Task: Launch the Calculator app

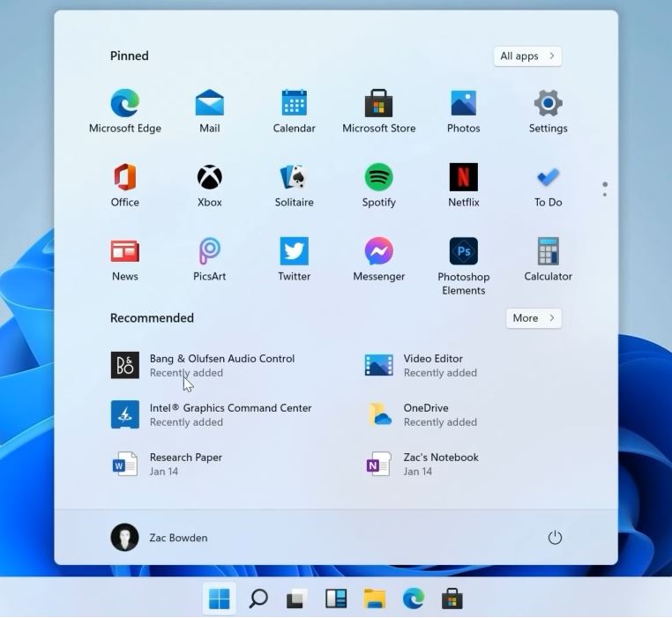Action: [x=548, y=259]
